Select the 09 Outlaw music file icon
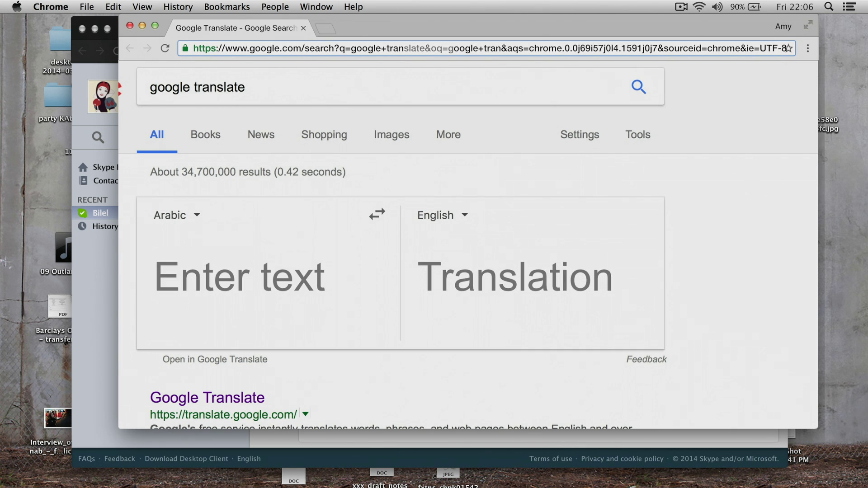The width and height of the screenshot is (868, 488). point(63,248)
